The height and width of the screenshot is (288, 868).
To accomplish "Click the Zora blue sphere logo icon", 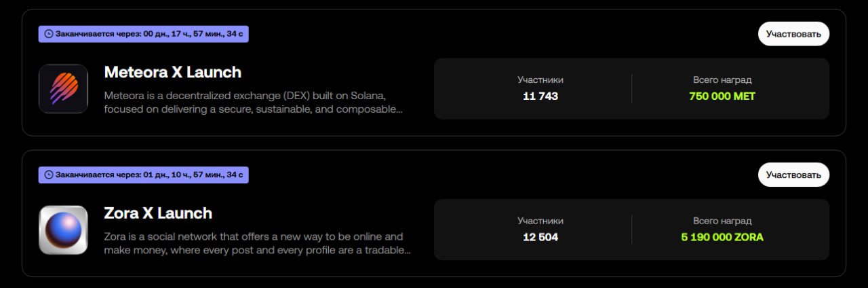I will point(63,230).
